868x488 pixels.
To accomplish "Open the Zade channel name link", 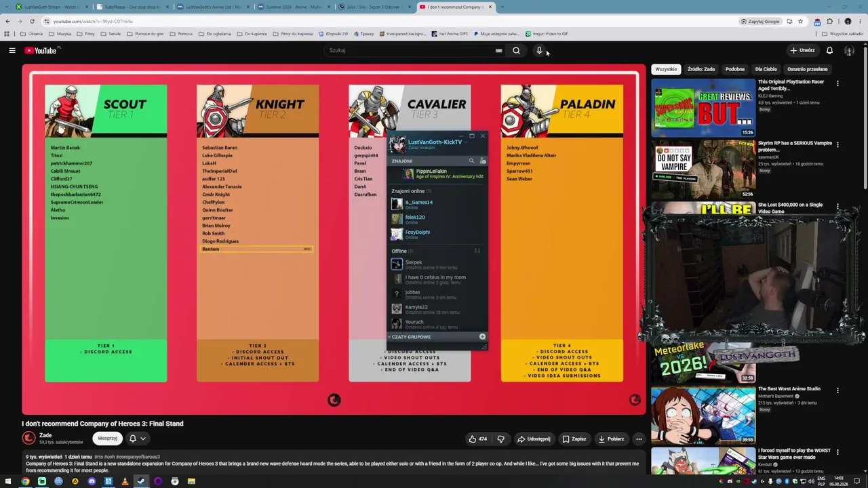I will tap(45, 435).
